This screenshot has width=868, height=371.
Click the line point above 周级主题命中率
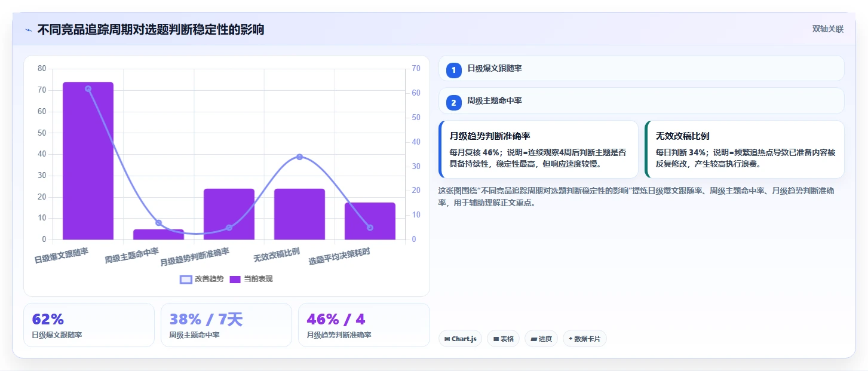pos(158,223)
